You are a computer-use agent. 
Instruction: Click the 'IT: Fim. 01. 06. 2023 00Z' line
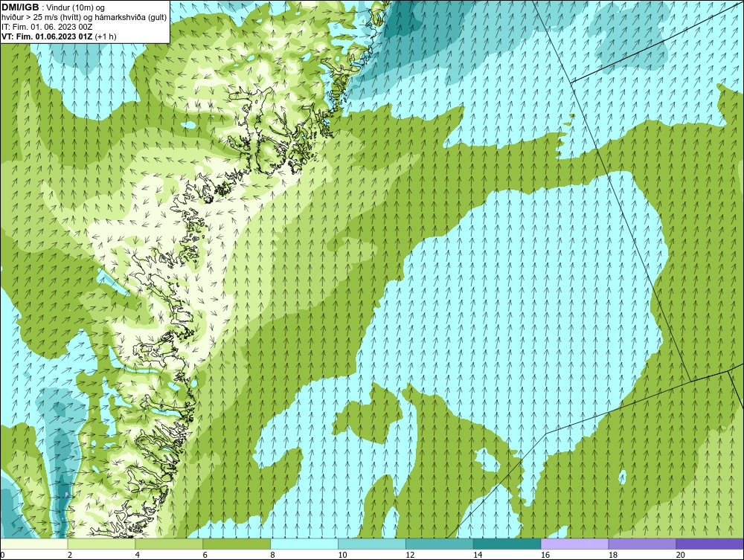pyautogui.click(x=46, y=27)
